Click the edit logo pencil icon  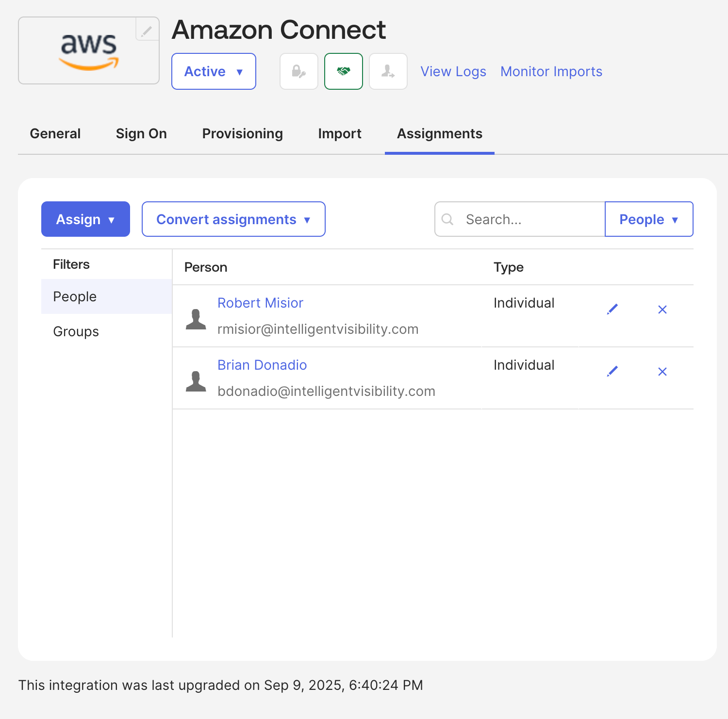(147, 31)
